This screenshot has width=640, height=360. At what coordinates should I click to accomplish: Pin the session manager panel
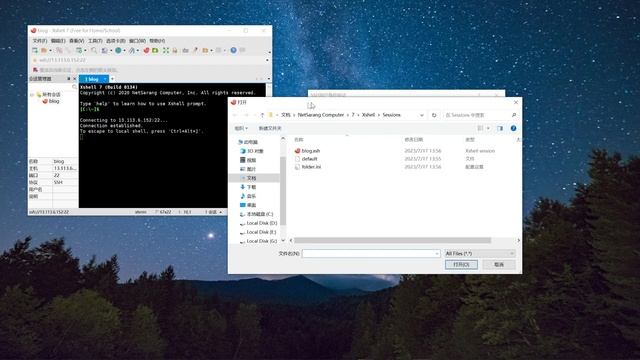click(69, 78)
